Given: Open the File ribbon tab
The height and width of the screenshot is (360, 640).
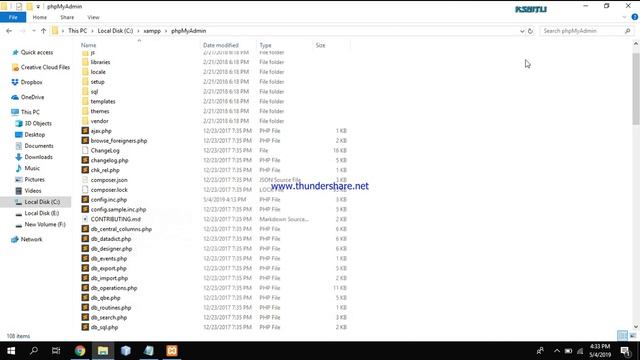Looking at the screenshot, I should 13,17.
